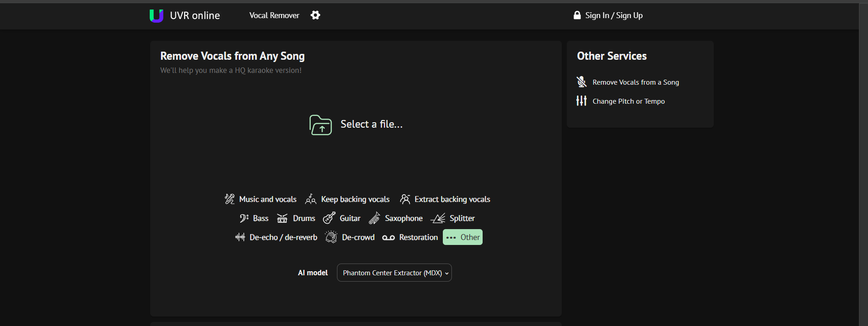Open the AI model dropdown

pyautogui.click(x=394, y=273)
